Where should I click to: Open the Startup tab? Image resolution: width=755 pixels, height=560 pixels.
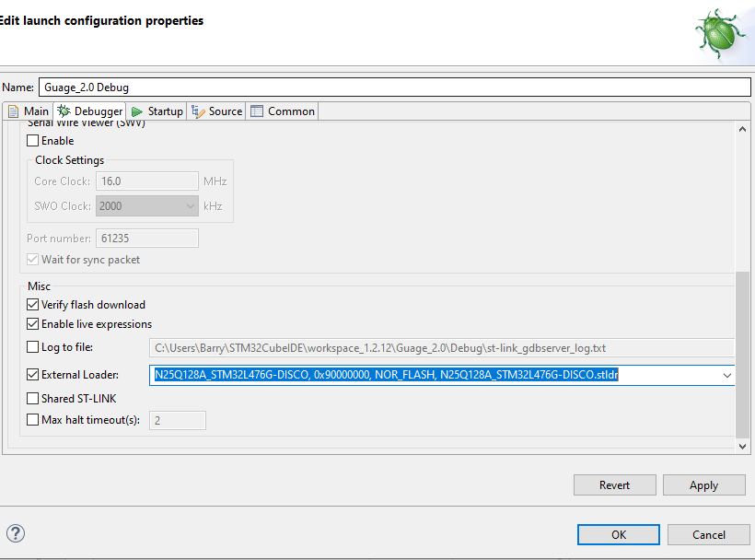tap(157, 111)
